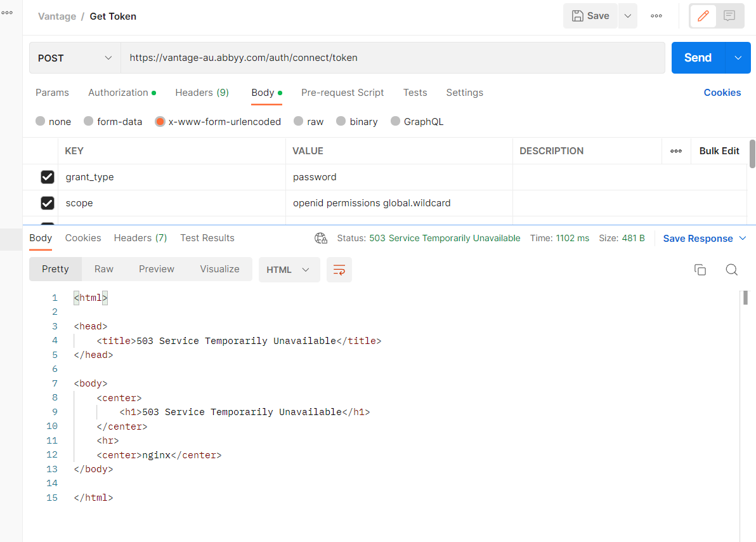Click the network globe lock icon
The width and height of the screenshot is (756, 542).
click(321, 238)
